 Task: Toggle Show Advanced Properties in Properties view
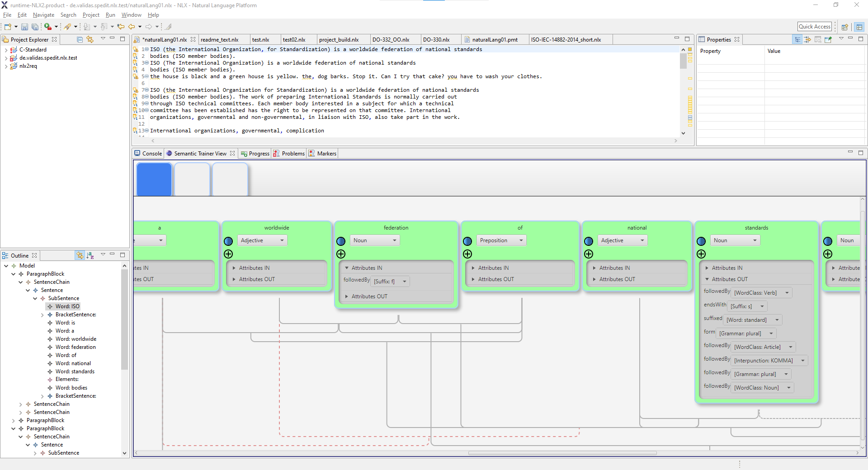coord(807,40)
